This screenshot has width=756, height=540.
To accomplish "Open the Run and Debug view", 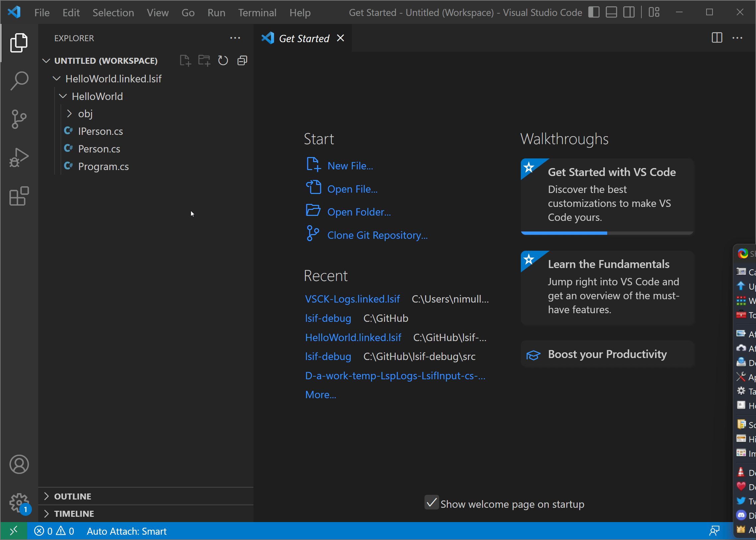I will [19, 157].
